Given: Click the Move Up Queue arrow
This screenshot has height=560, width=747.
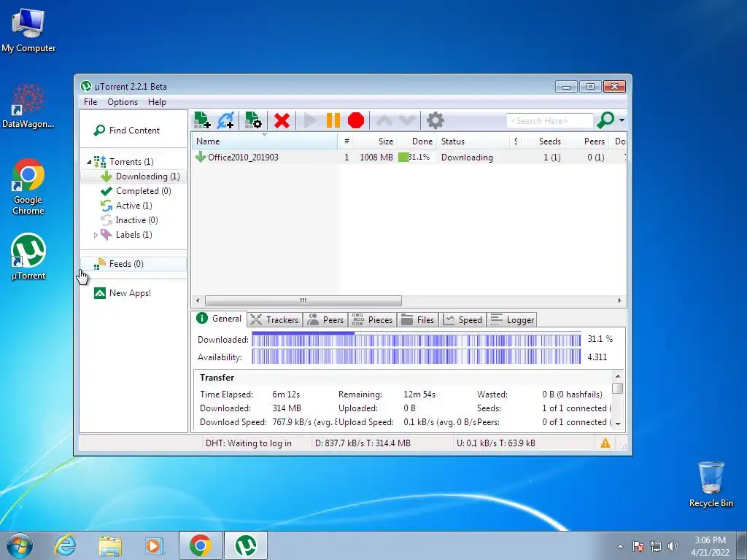Looking at the screenshot, I should click(x=384, y=120).
